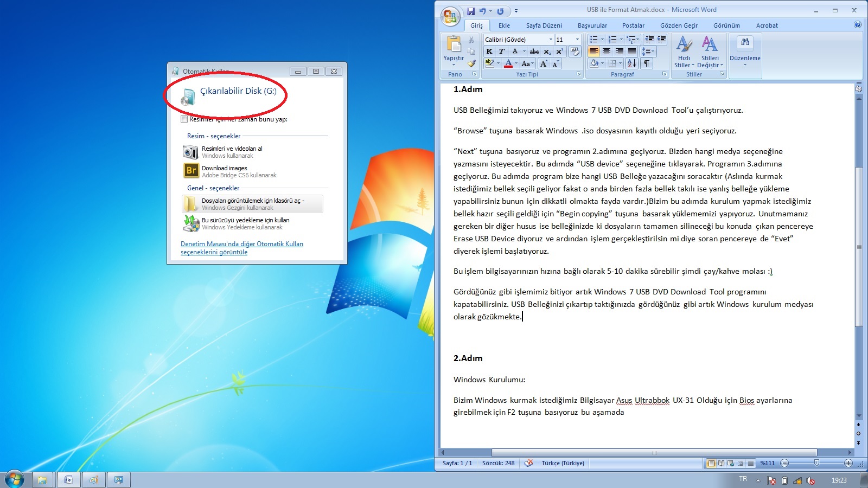This screenshot has width=868, height=488.
Task: Decrease paragraph indent
Action: [x=649, y=40]
